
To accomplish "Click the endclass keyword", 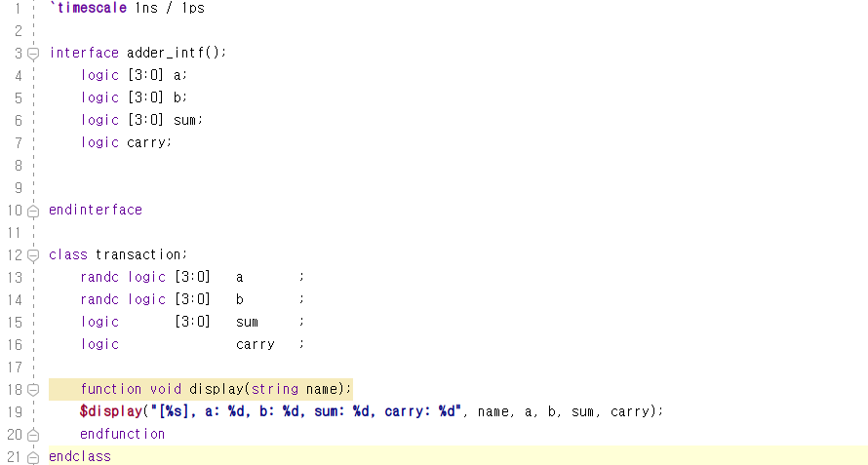I will tap(80, 456).
